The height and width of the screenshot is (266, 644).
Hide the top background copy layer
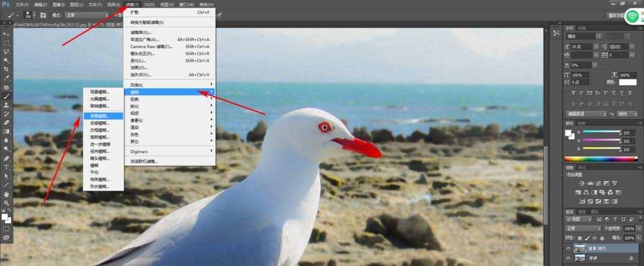[x=569, y=249]
